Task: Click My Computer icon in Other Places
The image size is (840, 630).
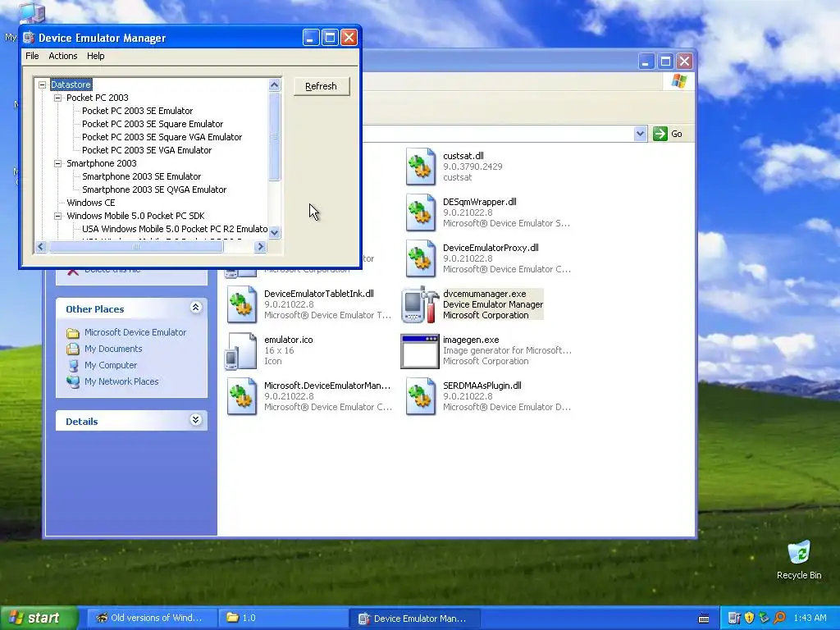Action: (x=73, y=365)
